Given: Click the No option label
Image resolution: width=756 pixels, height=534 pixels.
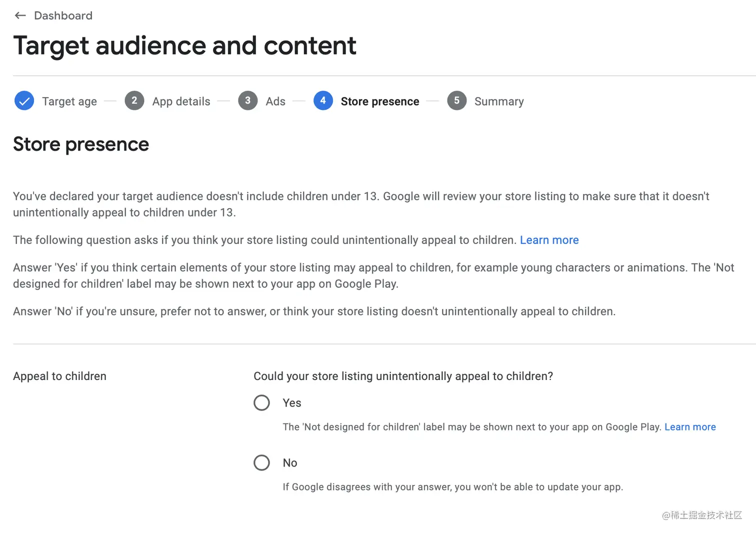Looking at the screenshot, I should 290,463.
